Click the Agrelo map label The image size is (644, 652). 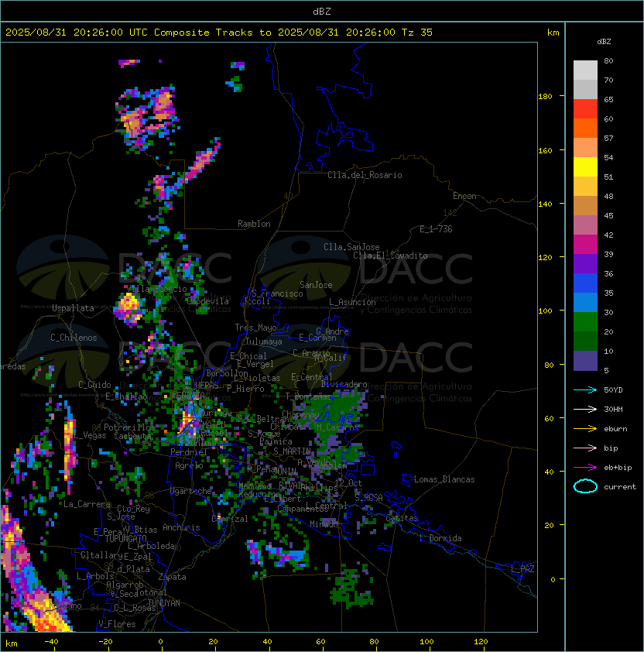189,465
